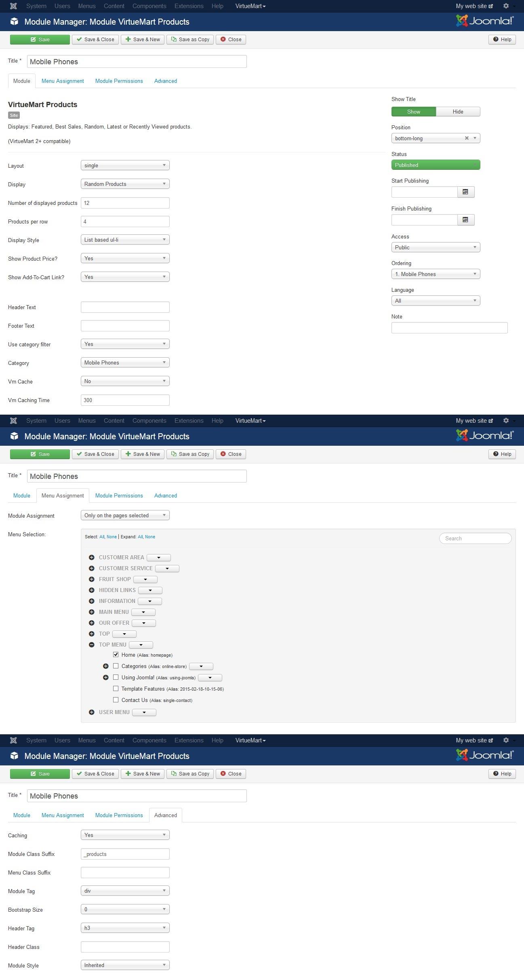This screenshot has width=524, height=980.
Task: Expand Using Joomla! with its plus icon
Action: (106, 677)
